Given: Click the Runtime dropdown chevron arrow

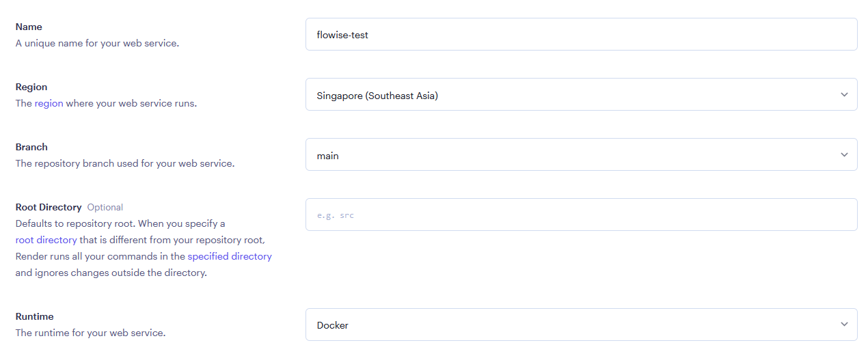Looking at the screenshot, I should point(844,325).
